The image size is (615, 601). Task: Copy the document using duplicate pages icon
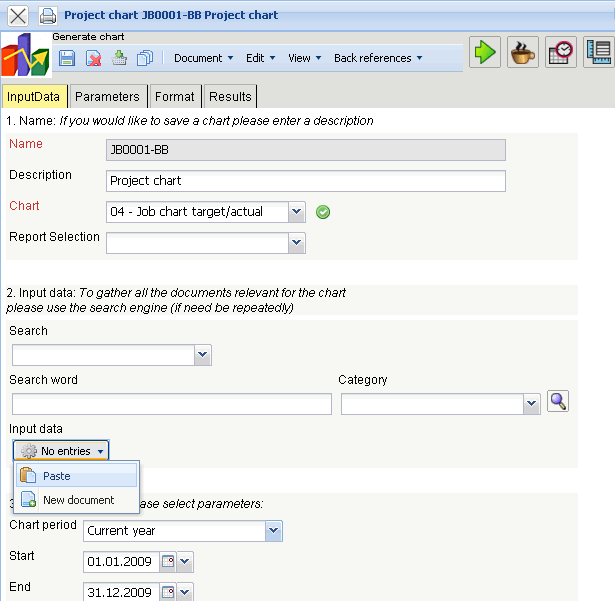(x=145, y=58)
